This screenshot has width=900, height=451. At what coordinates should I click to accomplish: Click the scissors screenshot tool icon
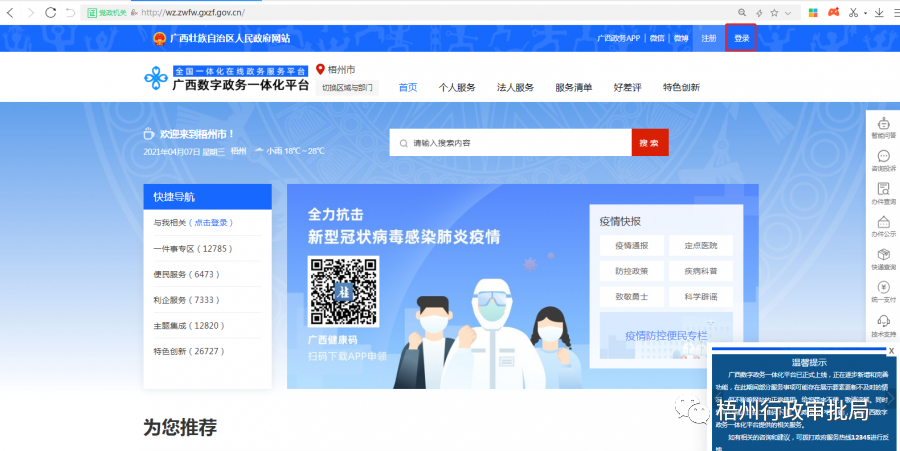pos(854,13)
